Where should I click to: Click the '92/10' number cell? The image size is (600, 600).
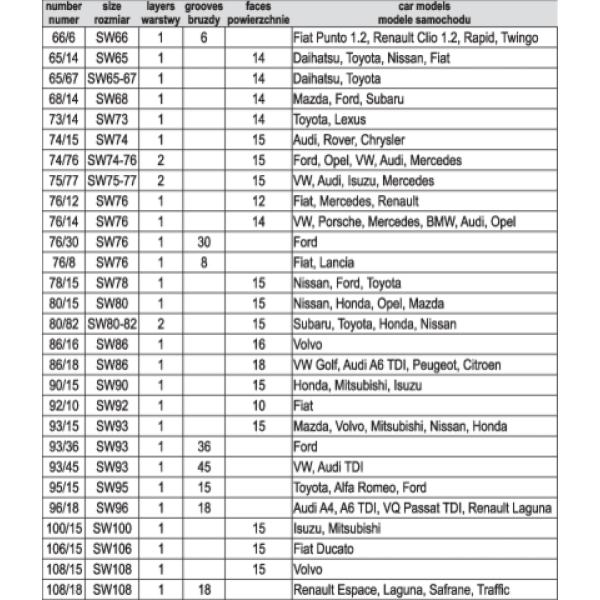pos(64,406)
